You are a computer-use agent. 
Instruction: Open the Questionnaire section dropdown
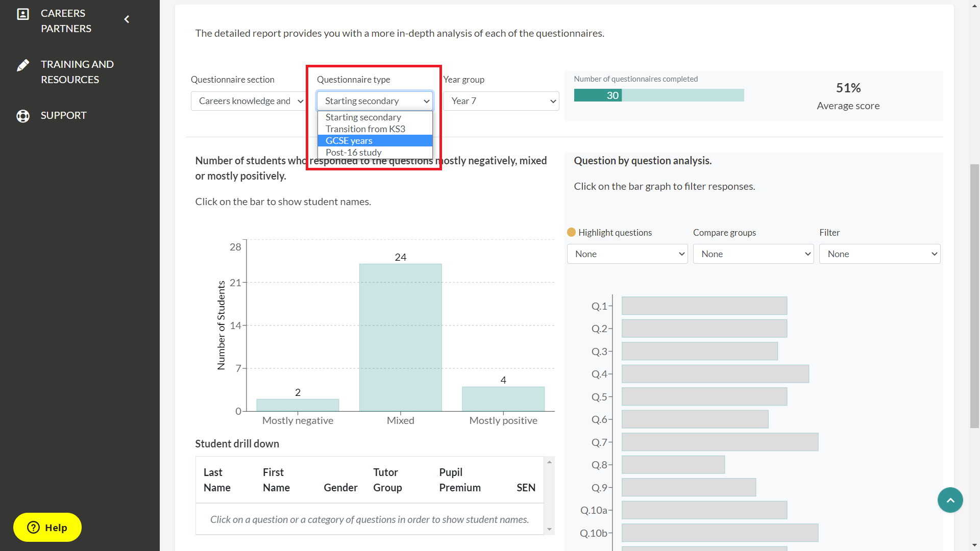click(x=248, y=101)
